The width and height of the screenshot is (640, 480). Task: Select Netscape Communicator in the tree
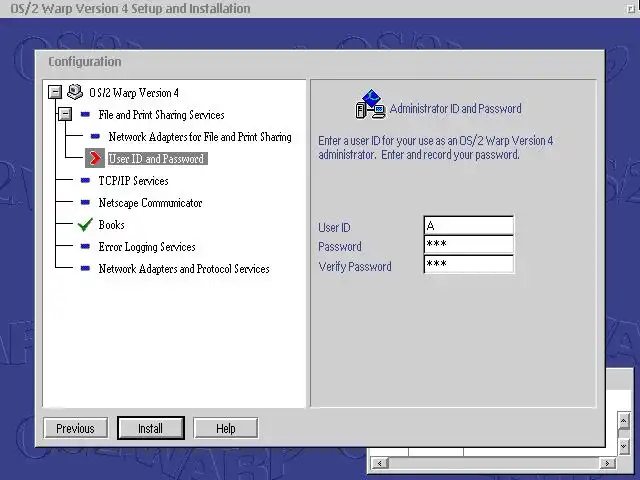coord(150,203)
